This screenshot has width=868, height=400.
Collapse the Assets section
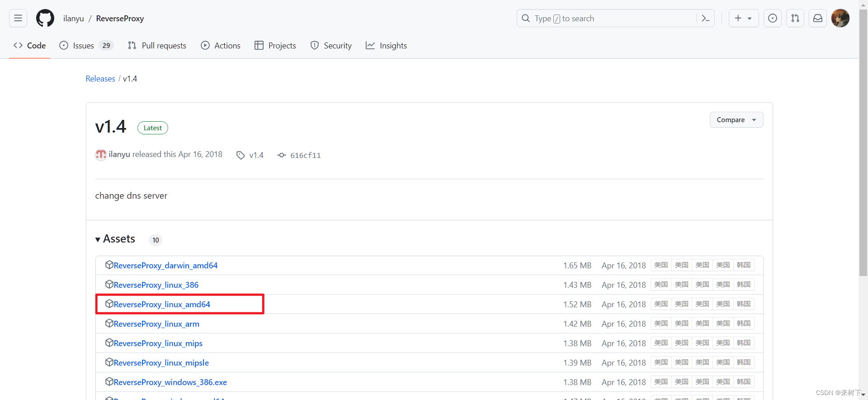[115, 239]
